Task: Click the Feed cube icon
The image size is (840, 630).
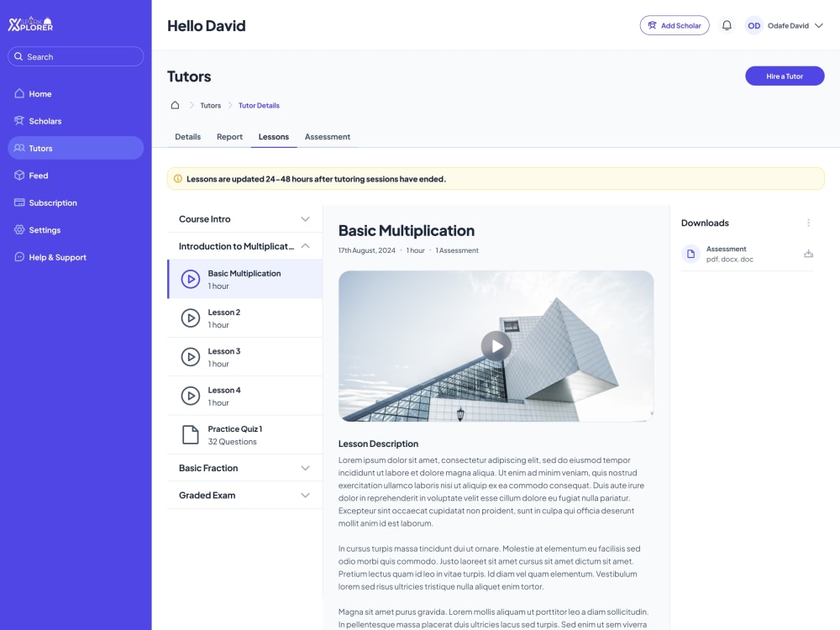Action: click(19, 176)
